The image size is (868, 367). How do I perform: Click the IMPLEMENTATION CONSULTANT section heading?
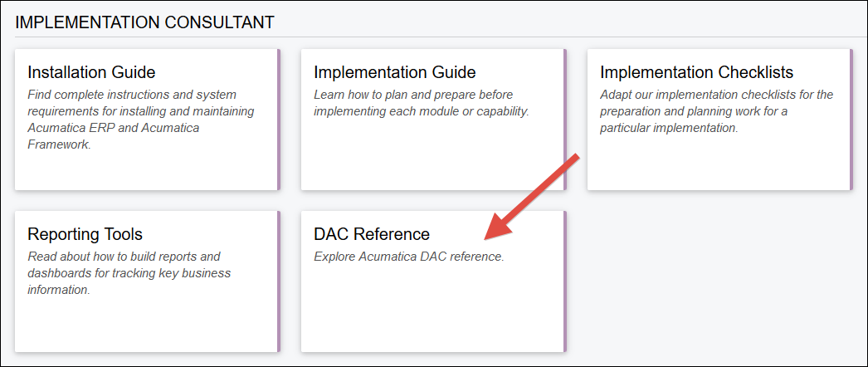(144, 22)
